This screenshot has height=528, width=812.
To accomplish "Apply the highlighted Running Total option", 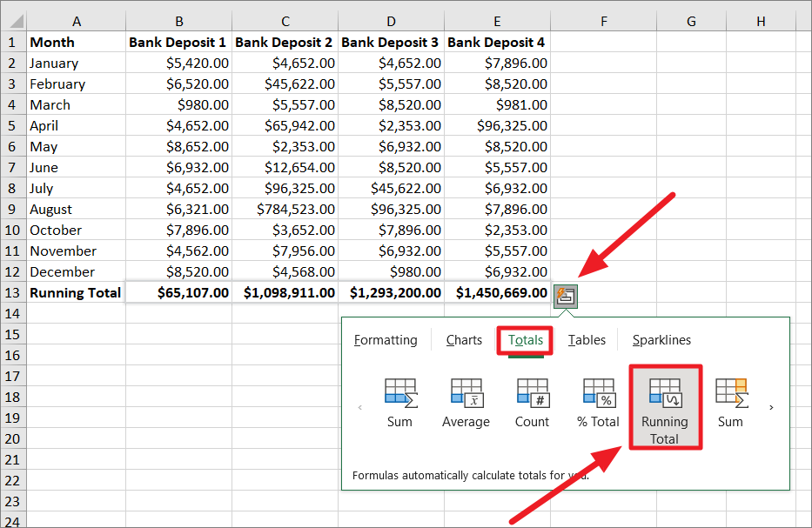I will [665, 407].
